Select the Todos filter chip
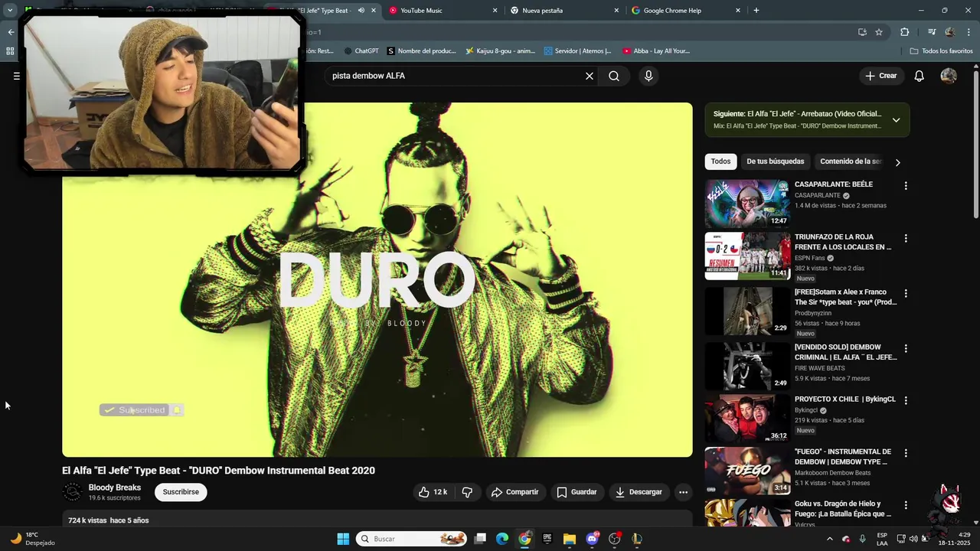The width and height of the screenshot is (980, 551). 720,161
